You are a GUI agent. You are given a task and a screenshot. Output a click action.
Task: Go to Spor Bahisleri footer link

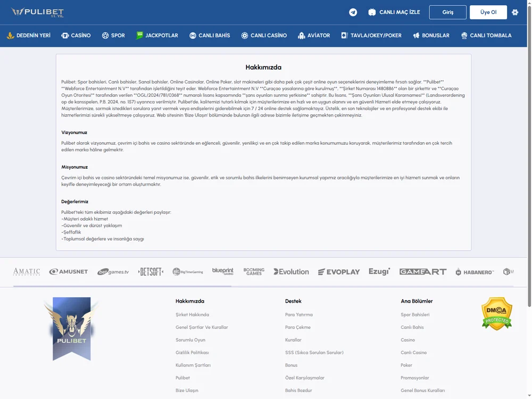click(415, 314)
